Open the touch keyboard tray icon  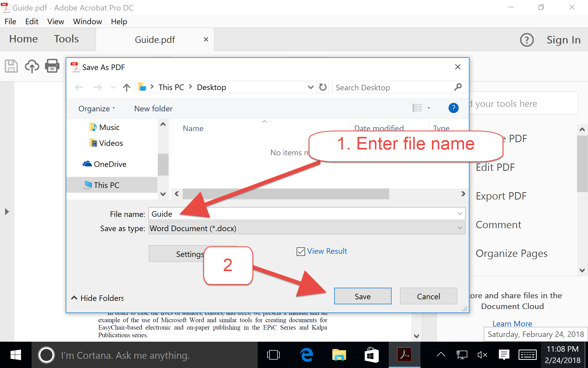[x=527, y=355]
